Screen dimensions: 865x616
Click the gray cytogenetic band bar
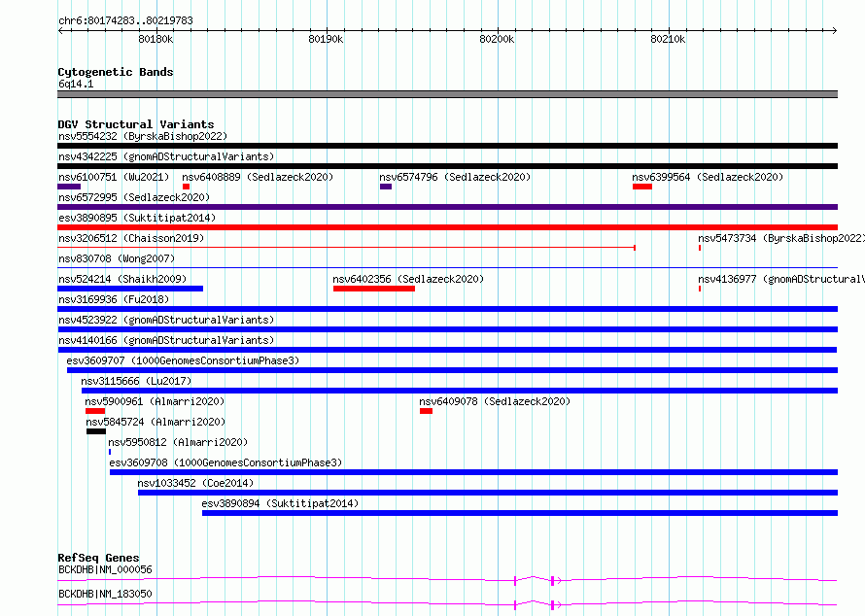[447, 94]
